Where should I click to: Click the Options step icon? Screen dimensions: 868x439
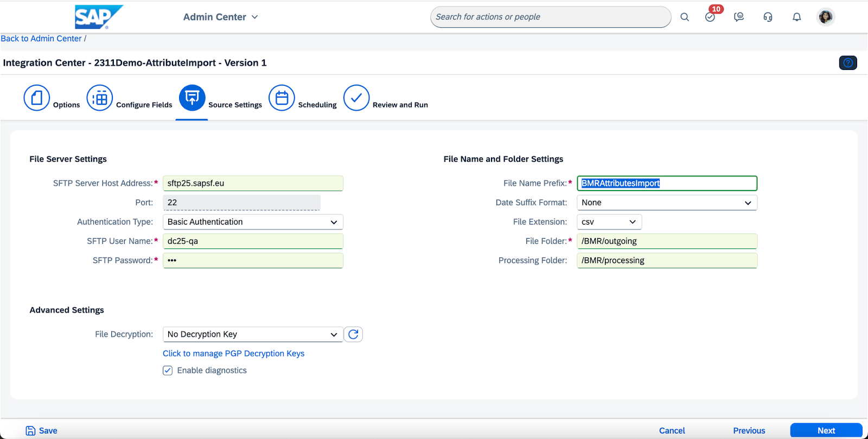(37, 98)
